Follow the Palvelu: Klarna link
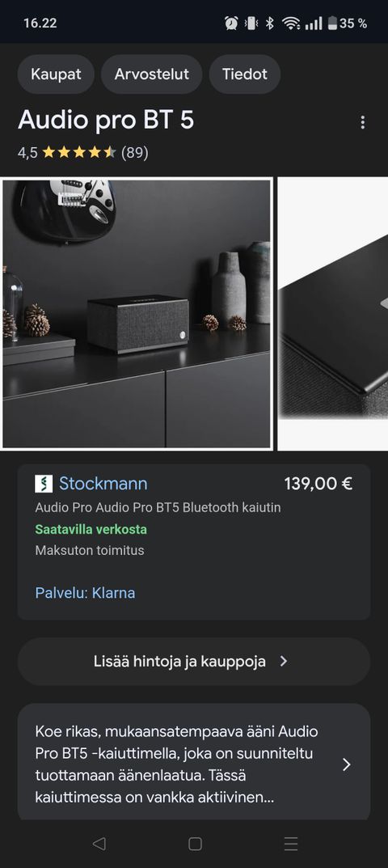This screenshot has height=868, width=388. coord(85,593)
